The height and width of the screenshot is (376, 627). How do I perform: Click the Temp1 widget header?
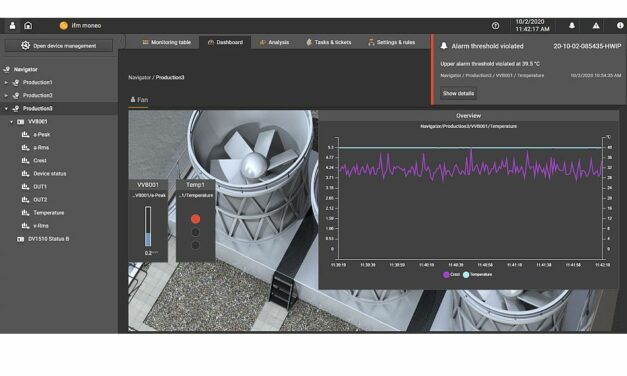point(196,185)
